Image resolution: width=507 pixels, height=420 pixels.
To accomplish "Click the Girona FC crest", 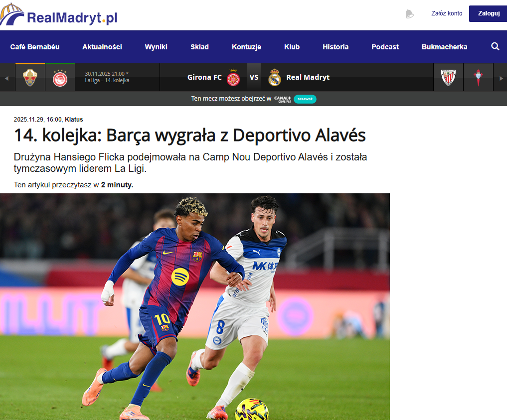I will (x=233, y=78).
